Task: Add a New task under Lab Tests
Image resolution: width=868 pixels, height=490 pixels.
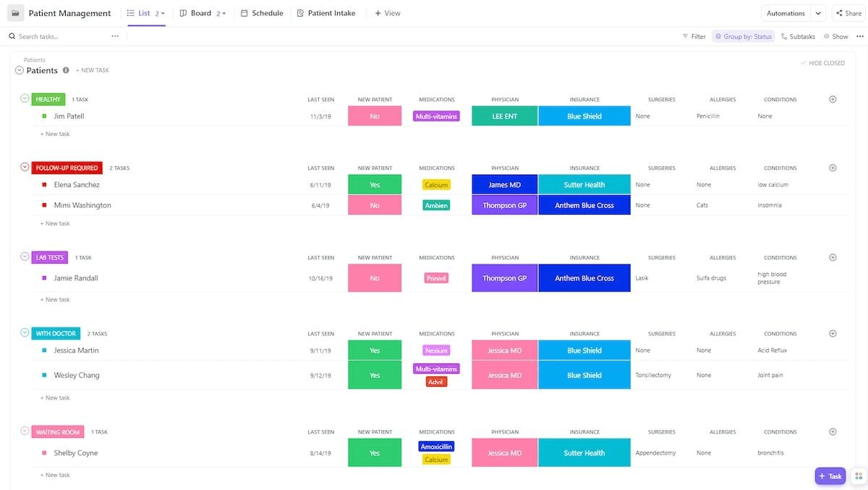Action: [57, 299]
